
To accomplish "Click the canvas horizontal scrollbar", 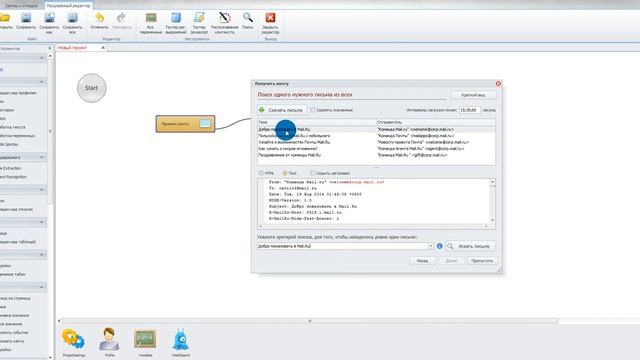I will pos(309,321).
